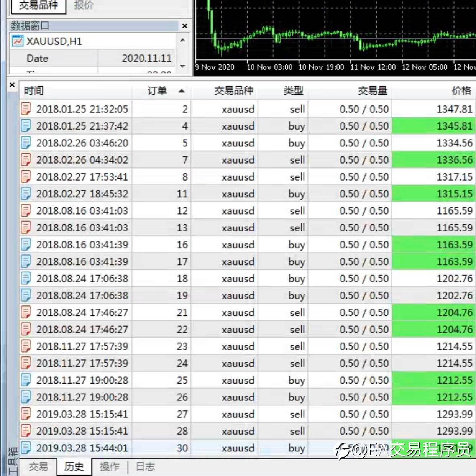Close the 数据窗口 data window panel
476x476 pixels.
(185, 26)
